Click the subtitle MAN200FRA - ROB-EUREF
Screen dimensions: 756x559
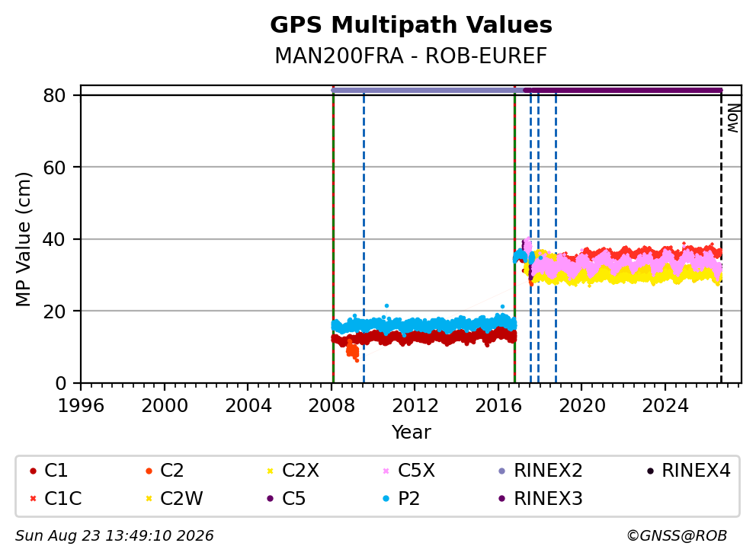[x=411, y=56]
